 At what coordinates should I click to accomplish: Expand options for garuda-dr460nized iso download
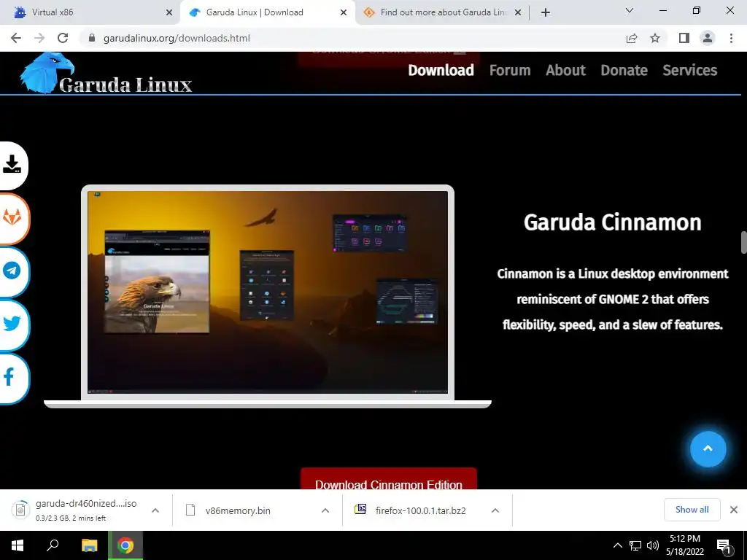(155, 510)
